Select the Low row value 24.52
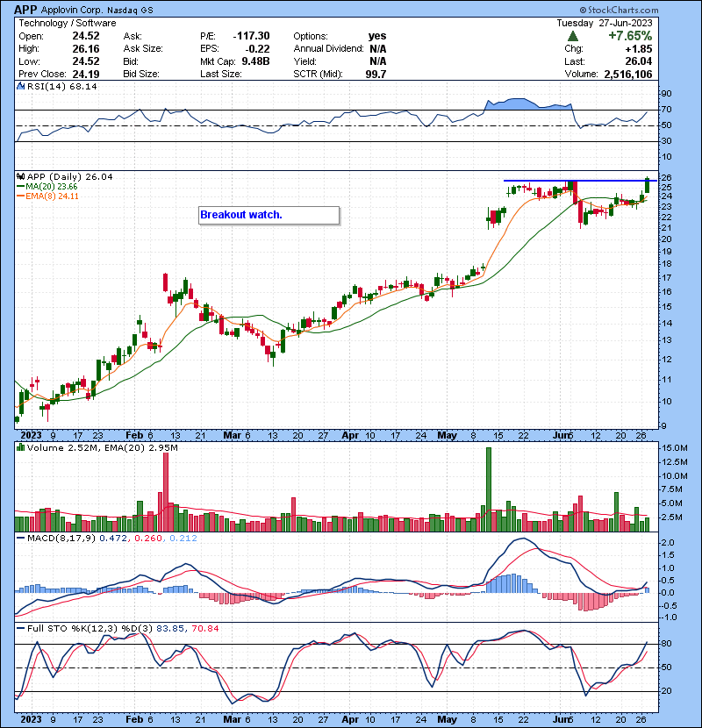 pos(86,61)
